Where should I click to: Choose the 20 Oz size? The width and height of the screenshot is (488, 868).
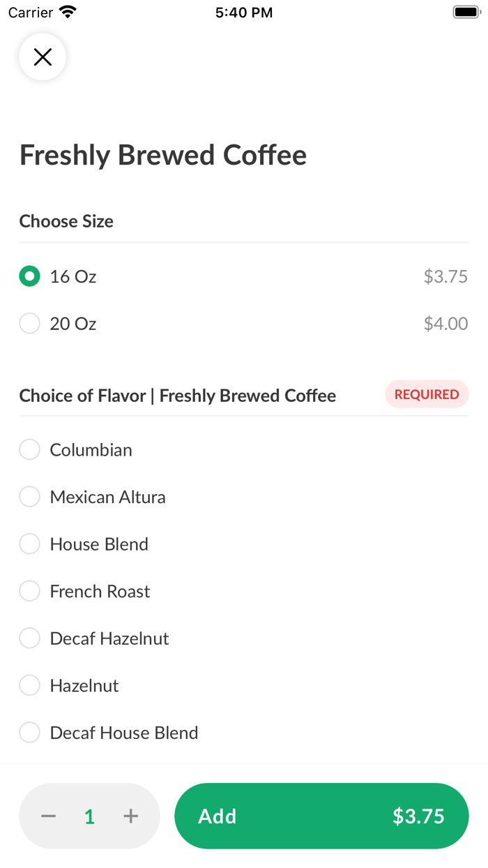29,324
